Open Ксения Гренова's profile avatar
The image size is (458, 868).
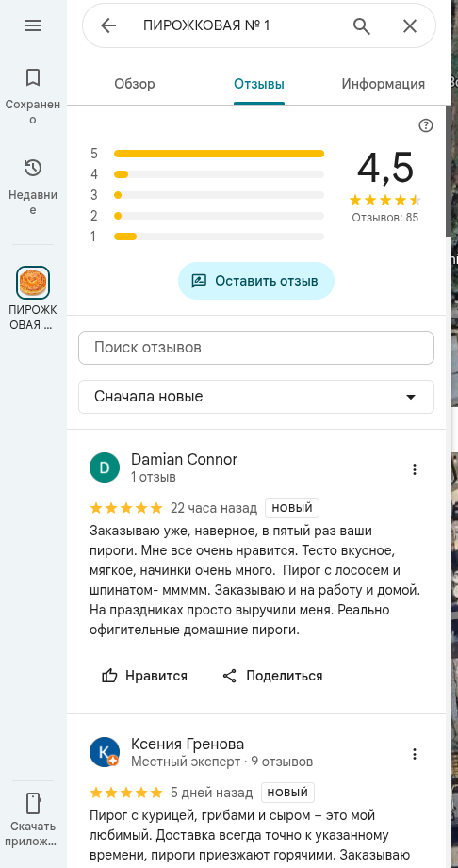(x=104, y=752)
